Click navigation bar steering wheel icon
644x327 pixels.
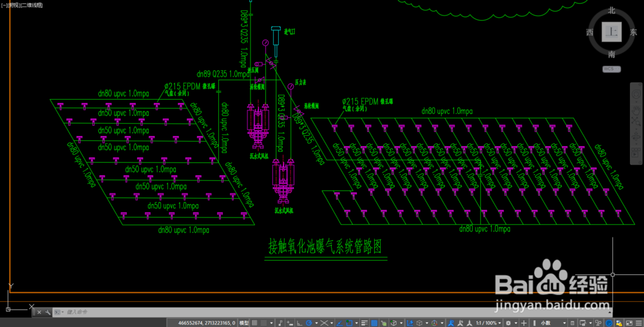pos(636,95)
